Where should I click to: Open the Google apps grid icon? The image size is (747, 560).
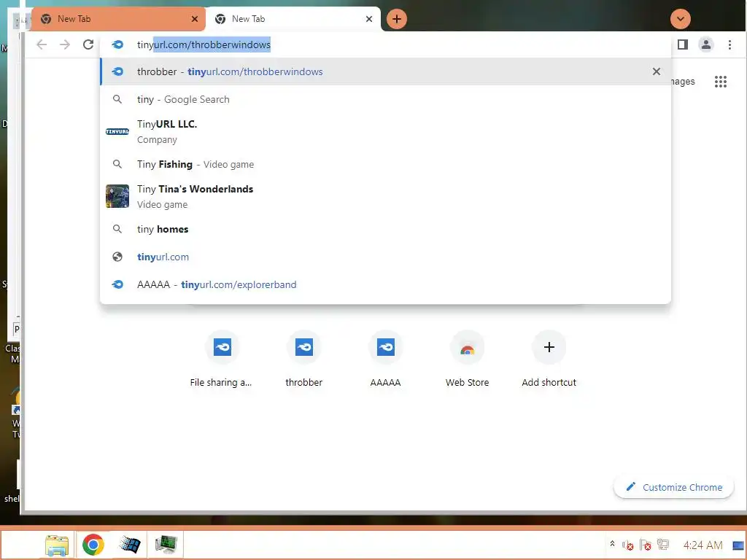point(721,82)
